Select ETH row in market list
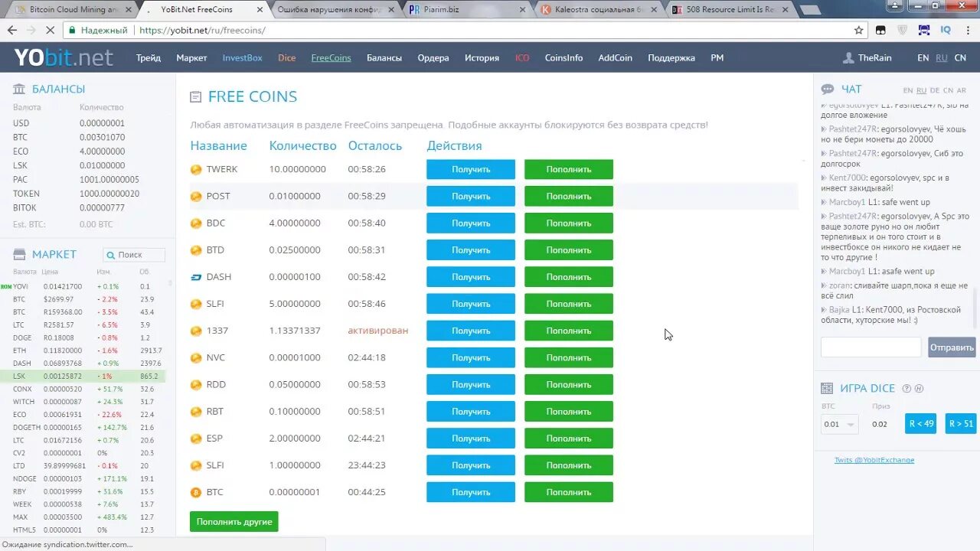Image resolution: width=980 pixels, height=551 pixels. 83,350
